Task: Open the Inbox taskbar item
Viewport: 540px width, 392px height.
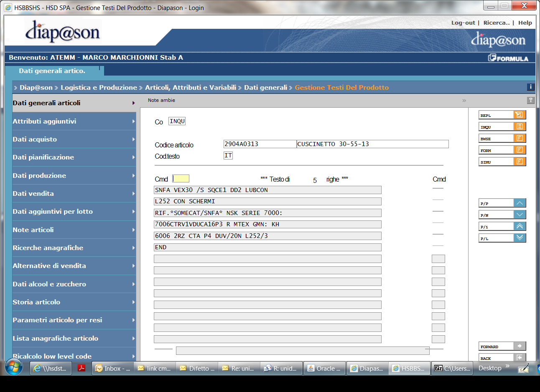Action: point(112,368)
